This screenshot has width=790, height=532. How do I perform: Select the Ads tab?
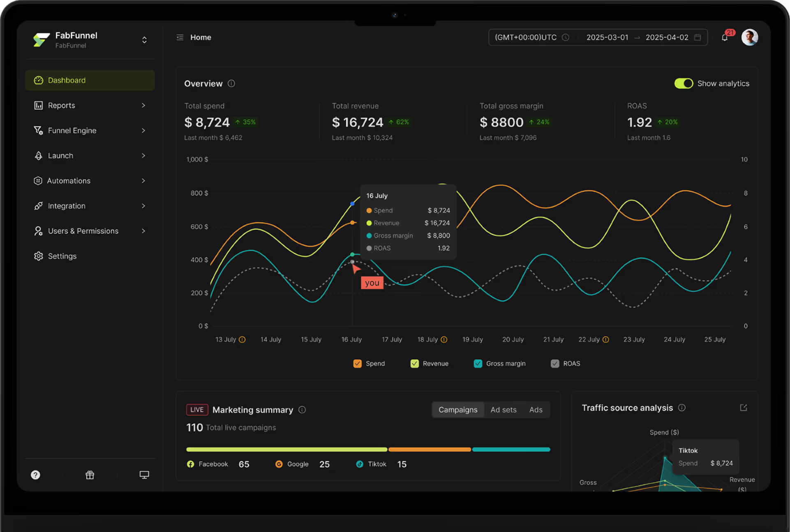pyautogui.click(x=536, y=410)
